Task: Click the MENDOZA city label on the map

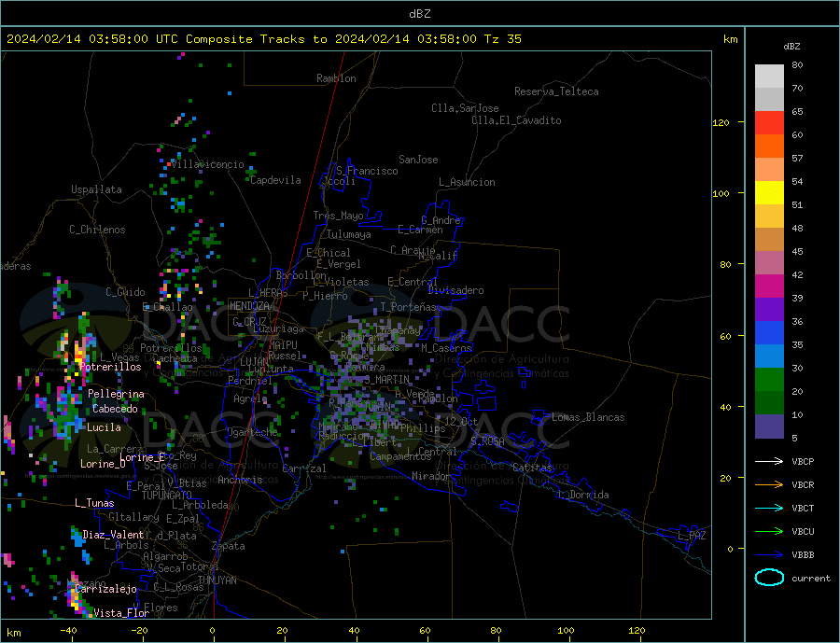Action: 249,306
